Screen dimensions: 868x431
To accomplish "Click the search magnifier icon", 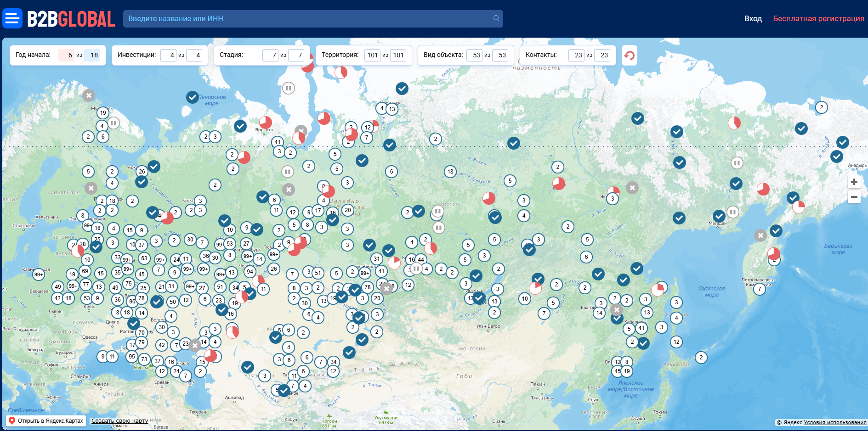I will pyautogui.click(x=496, y=18).
